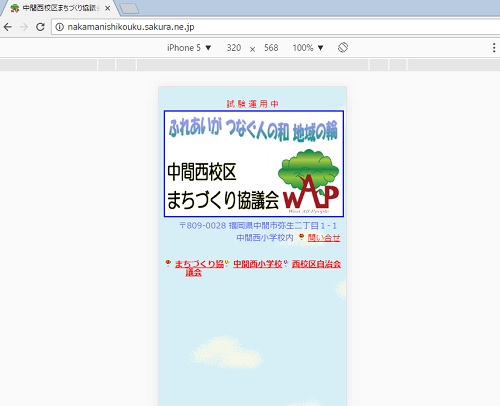Screen dimensions: 500x406
Task: Open the 中間西小学校 link
Action: pyautogui.click(x=258, y=264)
